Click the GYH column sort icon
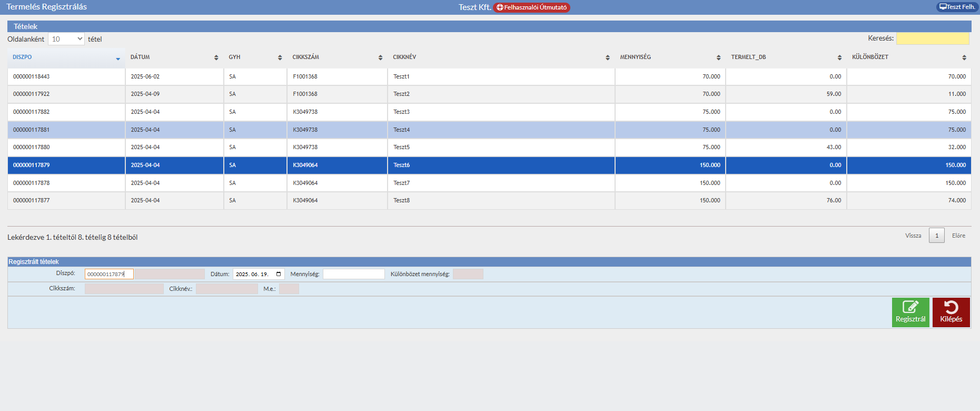 280,57
